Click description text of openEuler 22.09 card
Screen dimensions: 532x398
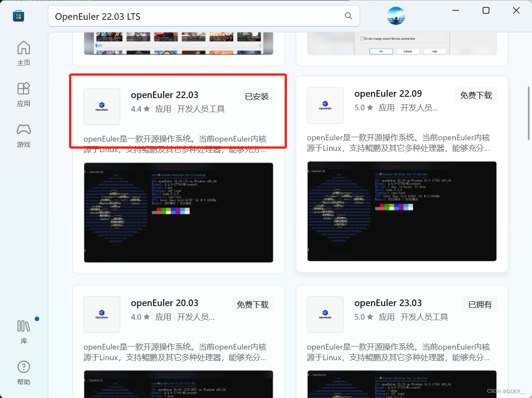coord(398,143)
